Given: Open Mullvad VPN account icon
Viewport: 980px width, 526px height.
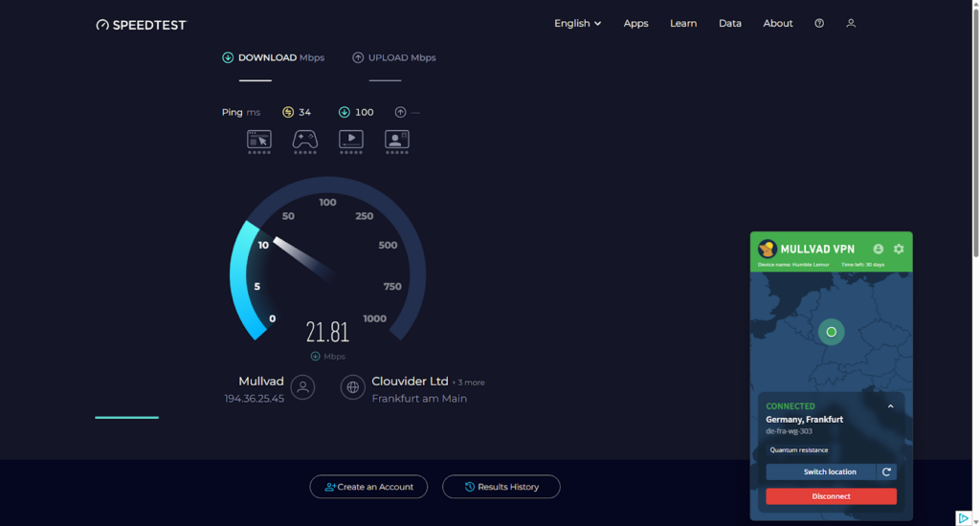Looking at the screenshot, I should [x=879, y=249].
